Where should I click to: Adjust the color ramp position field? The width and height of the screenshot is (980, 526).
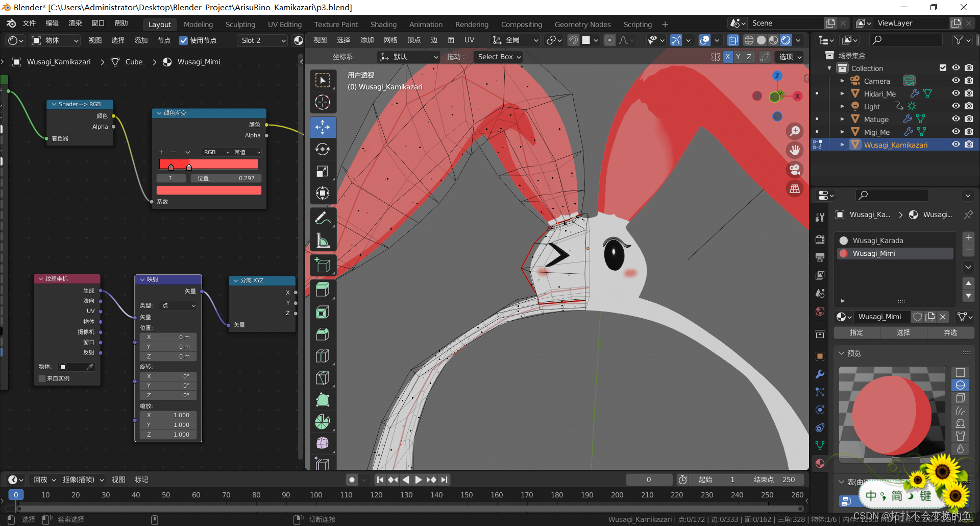pyautogui.click(x=226, y=178)
